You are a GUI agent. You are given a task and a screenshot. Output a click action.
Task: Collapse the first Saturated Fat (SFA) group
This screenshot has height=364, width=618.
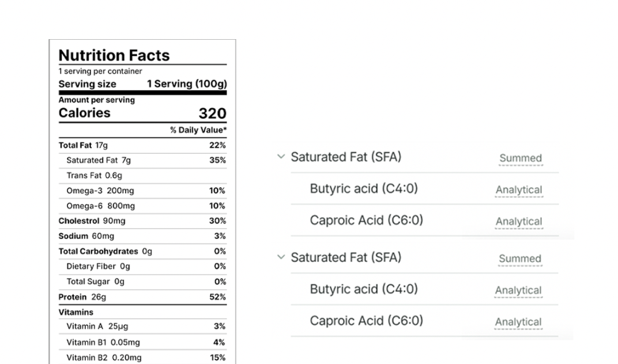click(281, 156)
